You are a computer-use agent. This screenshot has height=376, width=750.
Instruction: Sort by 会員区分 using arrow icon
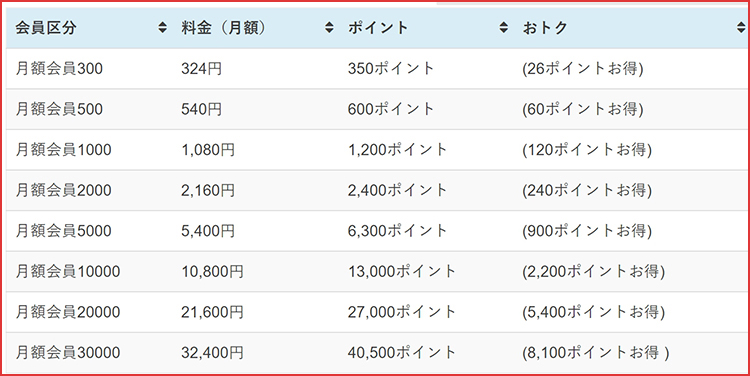[x=163, y=28]
